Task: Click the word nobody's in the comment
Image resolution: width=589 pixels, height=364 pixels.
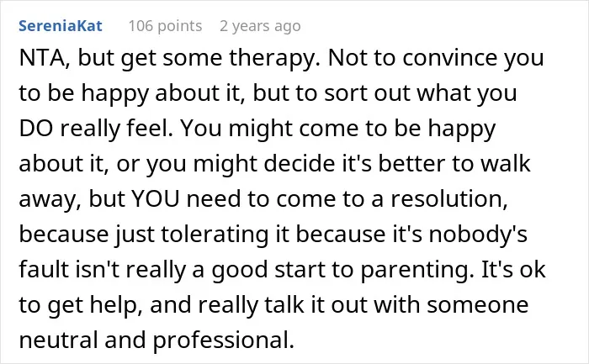Action: pyautogui.click(x=478, y=234)
